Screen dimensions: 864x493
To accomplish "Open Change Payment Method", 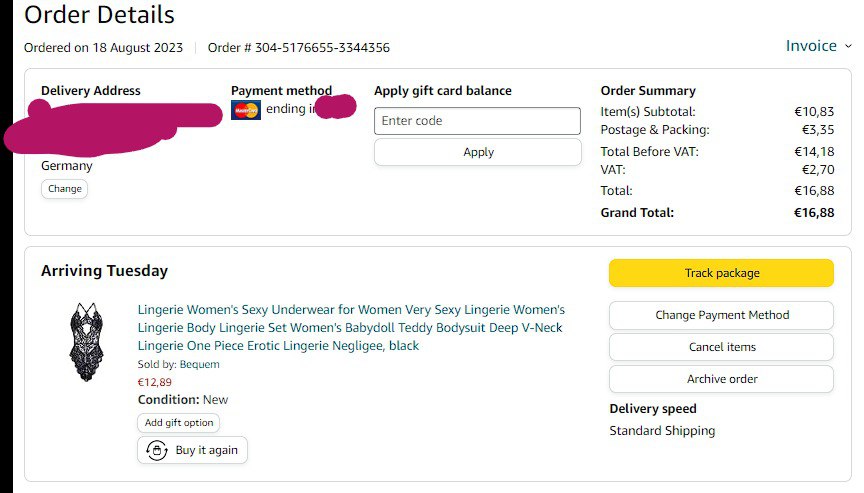I will [721, 315].
